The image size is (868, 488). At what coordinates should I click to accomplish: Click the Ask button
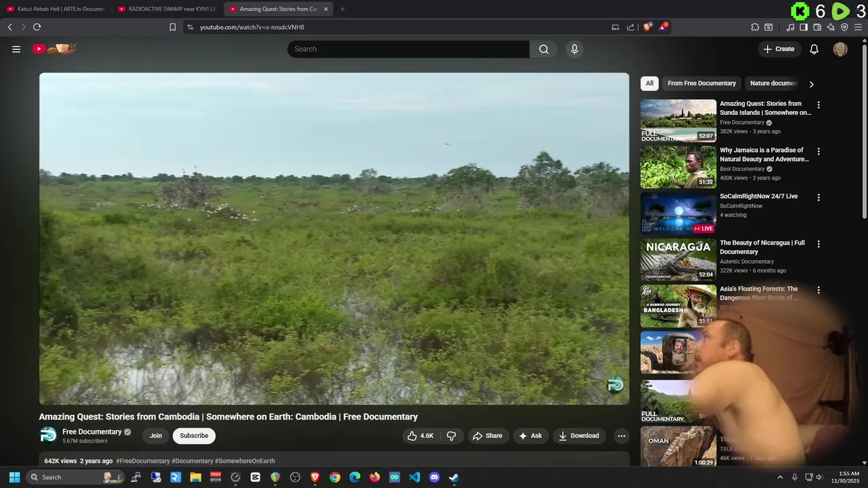point(530,436)
